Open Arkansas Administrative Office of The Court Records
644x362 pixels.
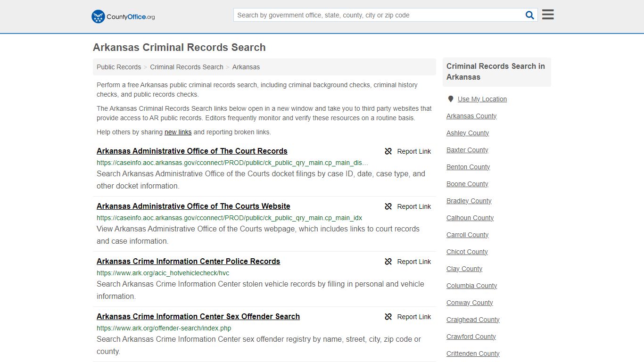[192, 151]
